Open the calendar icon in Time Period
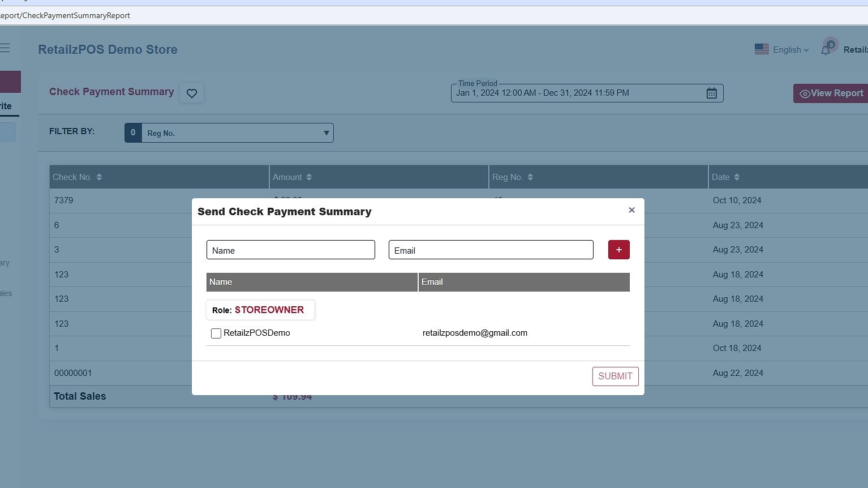Viewport: 868px width, 488px height. (x=711, y=93)
